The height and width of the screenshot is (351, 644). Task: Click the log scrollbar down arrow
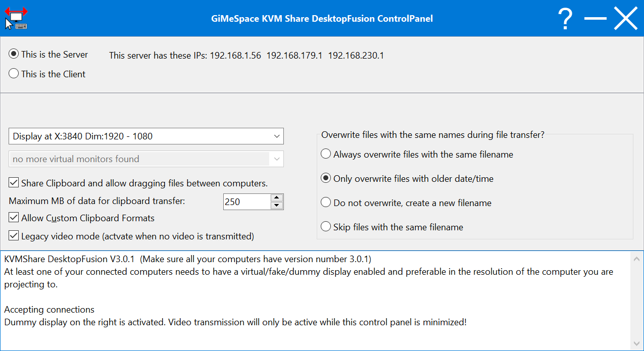pos(637,343)
